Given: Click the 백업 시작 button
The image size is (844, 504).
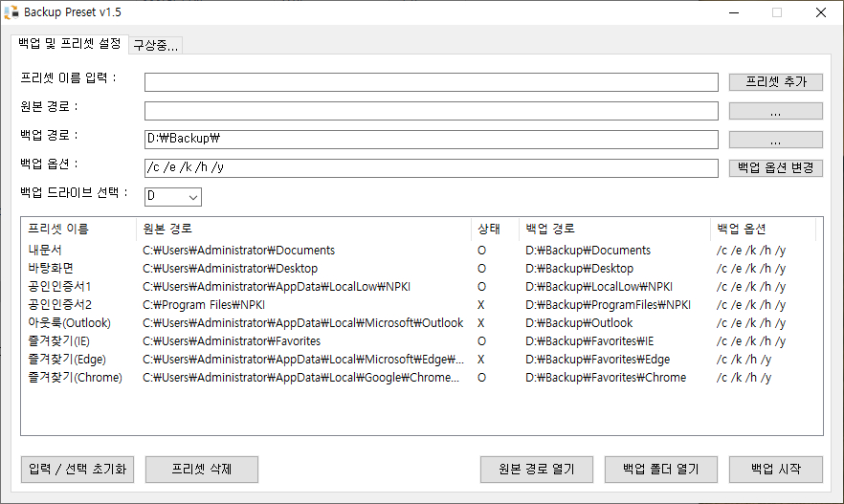Looking at the screenshot, I should (x=776, y=469).
